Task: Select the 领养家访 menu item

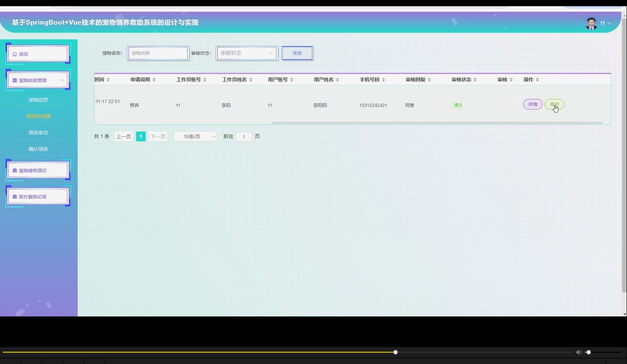Action: click(x=38, y=132)
